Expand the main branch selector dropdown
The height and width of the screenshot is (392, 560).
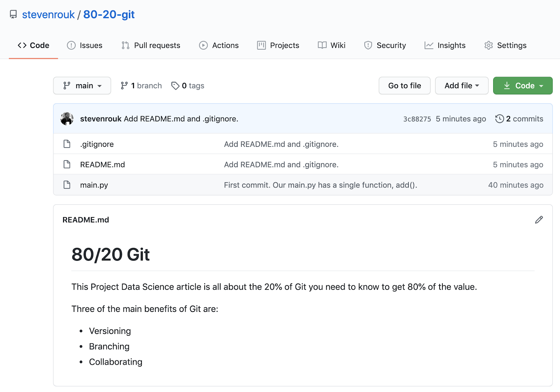tap(82, 86)
